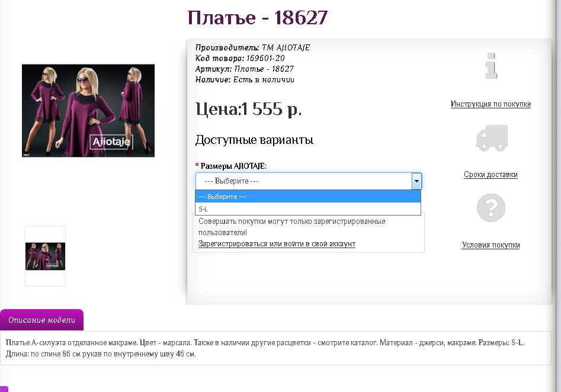Select the S-L size option
The width and height of the screenshot is (561, 392).
coord(308,209)
